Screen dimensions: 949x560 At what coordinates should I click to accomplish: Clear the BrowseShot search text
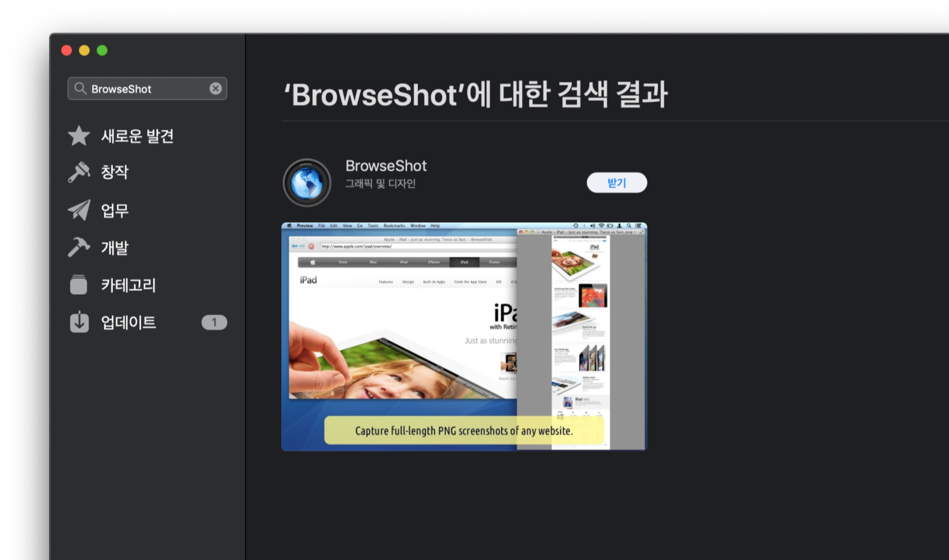tap(215, 88)
